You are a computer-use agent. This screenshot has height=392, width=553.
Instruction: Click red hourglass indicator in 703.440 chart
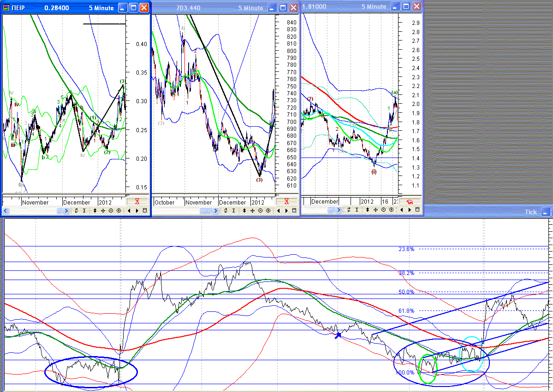click(286, 202)
